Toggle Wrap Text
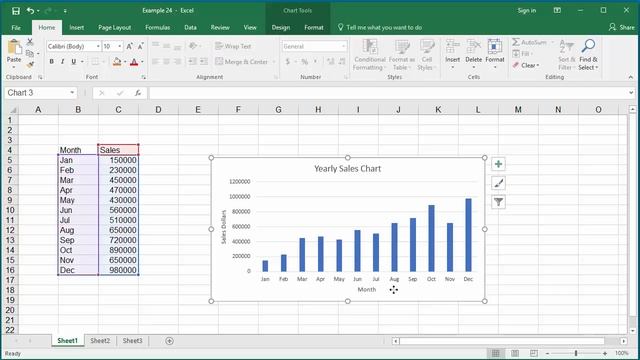The height and width of the screenshot is (360, 640). tap(233, 46)
